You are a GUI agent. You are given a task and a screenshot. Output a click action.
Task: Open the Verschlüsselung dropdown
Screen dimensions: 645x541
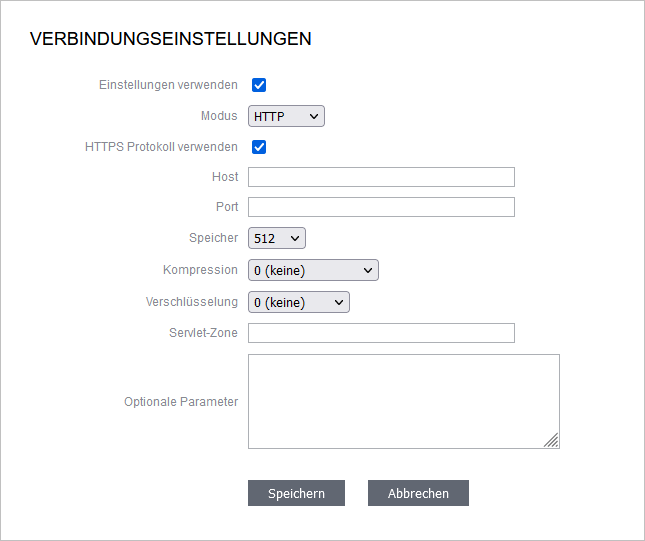pyautogui.click(x=299, y=302)
